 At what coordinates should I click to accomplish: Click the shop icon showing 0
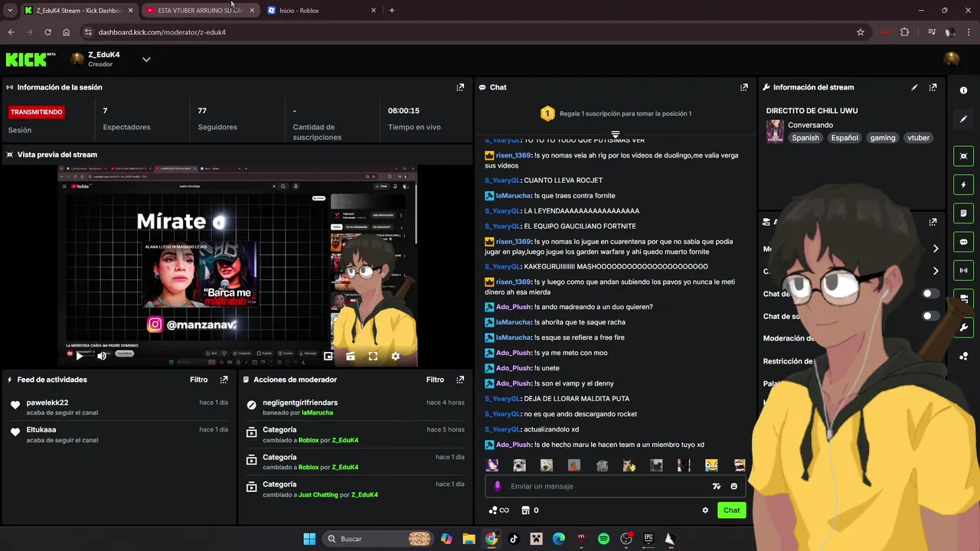[x=530, y=510]
